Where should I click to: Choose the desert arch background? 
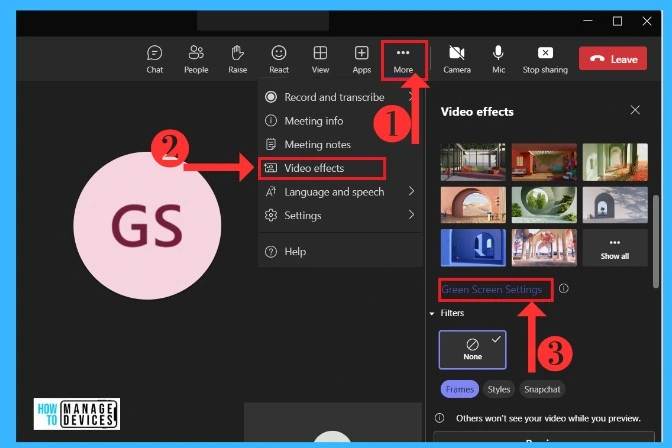[x=473, y=204]
